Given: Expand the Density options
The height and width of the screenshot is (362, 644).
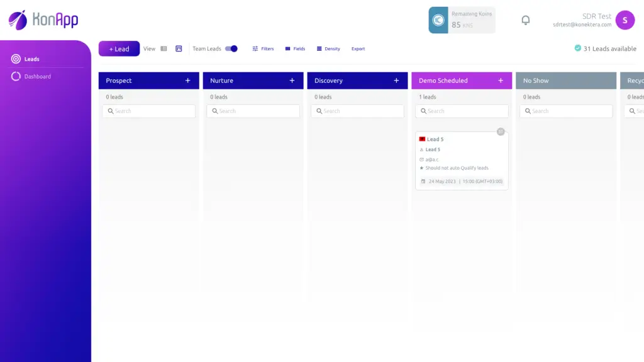Looking at the screenshot, I should [x=328, y=48].
